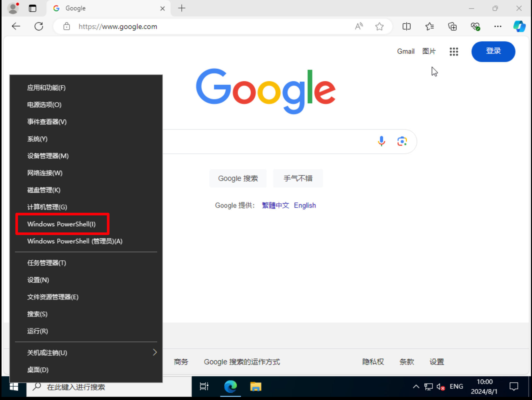The image size is (532, 400).
Task: Click the muted volume icon in tray
Action: (x=440, y=387)
